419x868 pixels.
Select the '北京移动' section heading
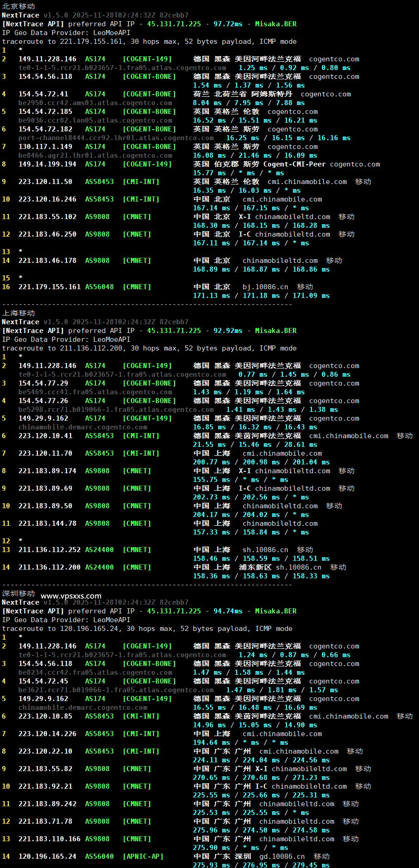tap(18, 6)
